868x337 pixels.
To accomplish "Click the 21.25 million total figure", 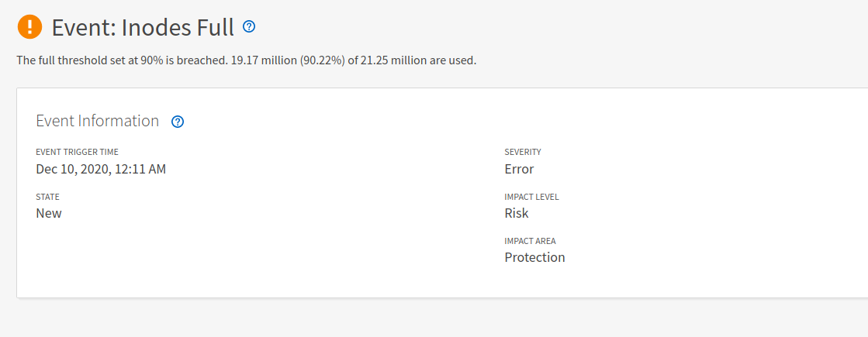I will click(393, 60).
